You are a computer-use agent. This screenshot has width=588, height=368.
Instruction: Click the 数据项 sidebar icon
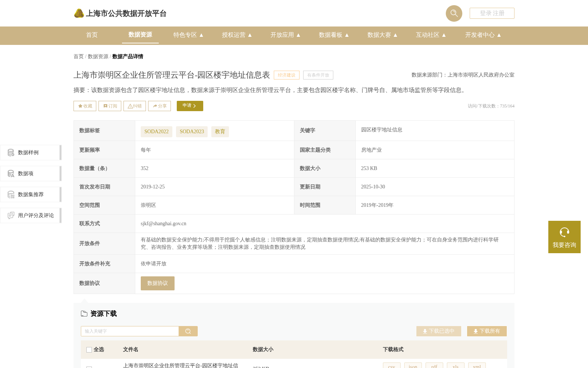pos(11,173)
